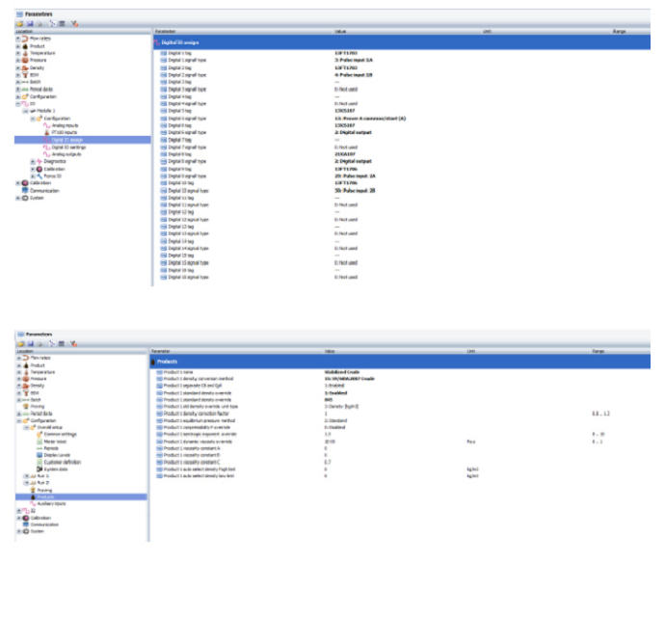The width and height of the screenshot is (665, 644).
Task: Click Digital 10 signal type Pulse input 2B value
Action: pos(355,191)
